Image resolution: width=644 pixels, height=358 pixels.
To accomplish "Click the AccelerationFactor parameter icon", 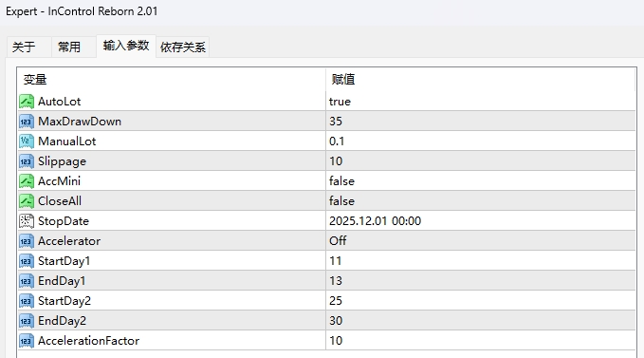I will point(27,341).
